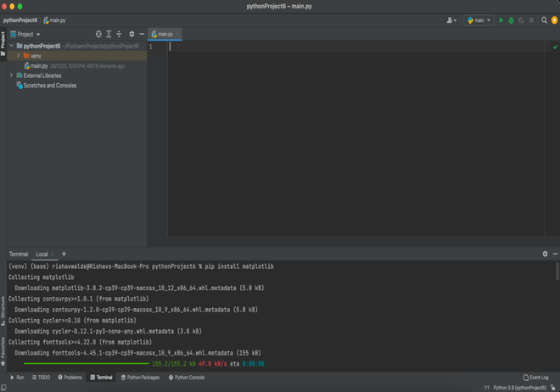The width and height of the screenshot is (560, 392).
Task: Expand External Libraries node
Action: [x=12, y=76]
